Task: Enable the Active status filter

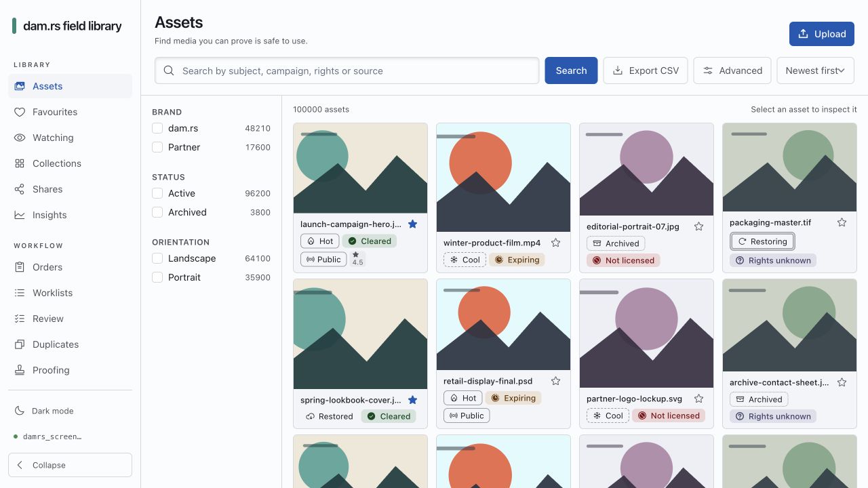Action: [157, 193]
